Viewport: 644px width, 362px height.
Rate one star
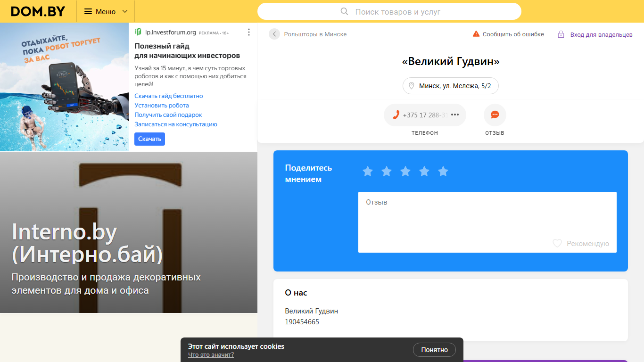tap(368, 172)
